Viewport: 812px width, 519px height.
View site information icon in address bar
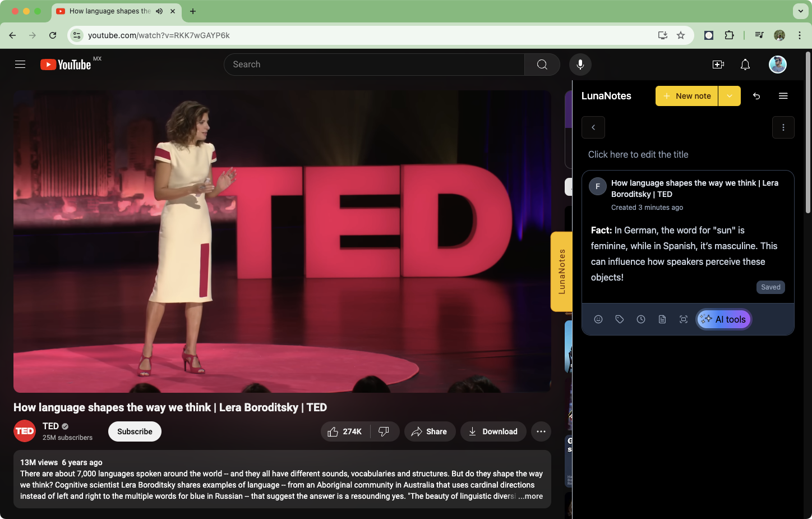tap(77, 35)
